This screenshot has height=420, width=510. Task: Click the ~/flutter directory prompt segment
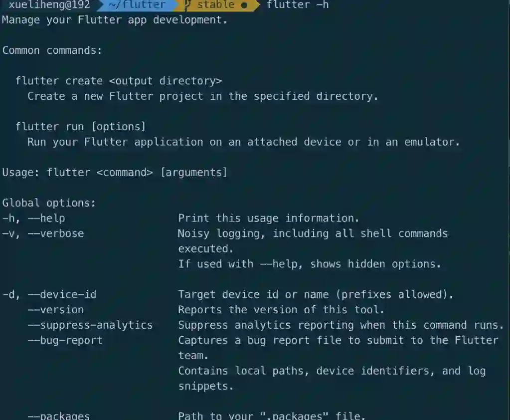point(137,4)
